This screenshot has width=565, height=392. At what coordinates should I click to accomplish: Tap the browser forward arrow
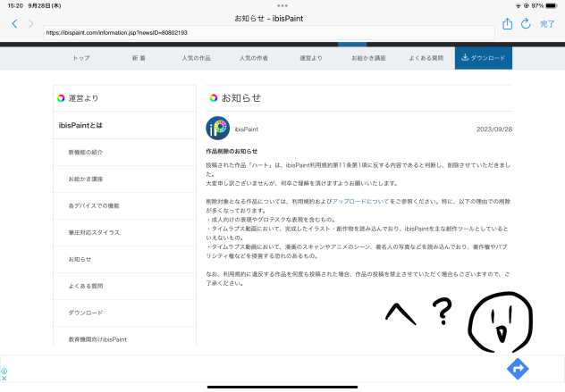pos(31,24)
